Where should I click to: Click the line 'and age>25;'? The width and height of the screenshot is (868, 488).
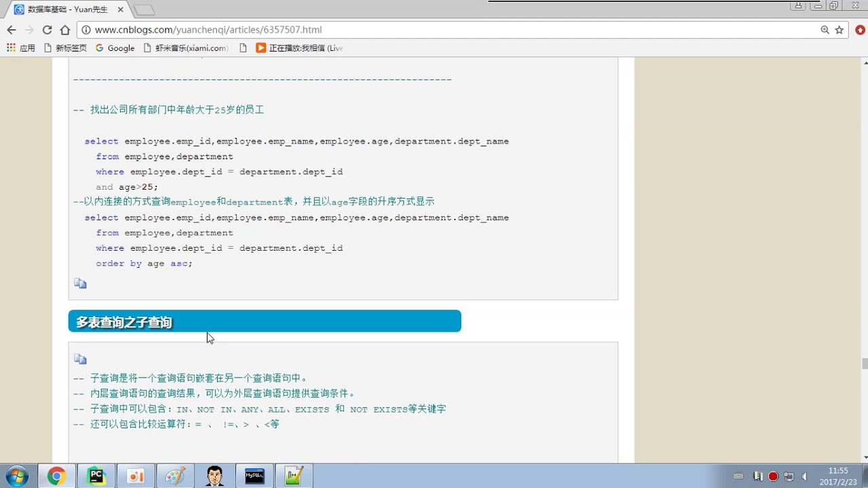127,187
